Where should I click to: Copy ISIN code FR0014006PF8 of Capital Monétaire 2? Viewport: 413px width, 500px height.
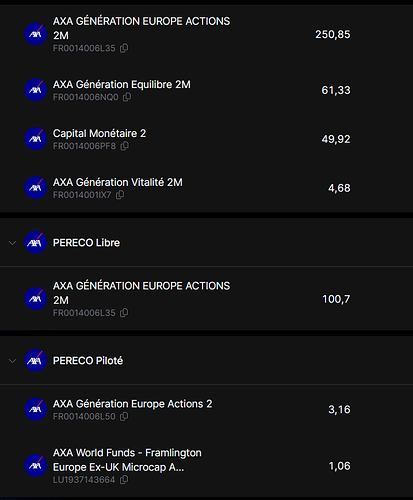coord(124,146)
